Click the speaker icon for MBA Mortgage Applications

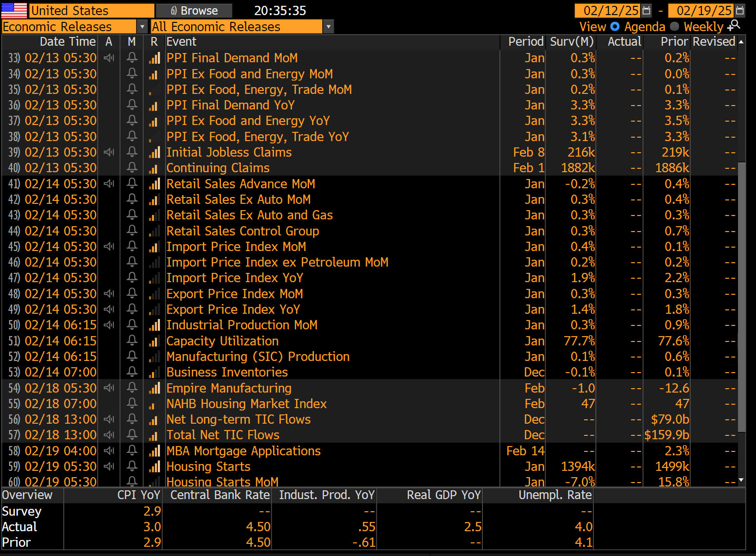coord(109,451)
